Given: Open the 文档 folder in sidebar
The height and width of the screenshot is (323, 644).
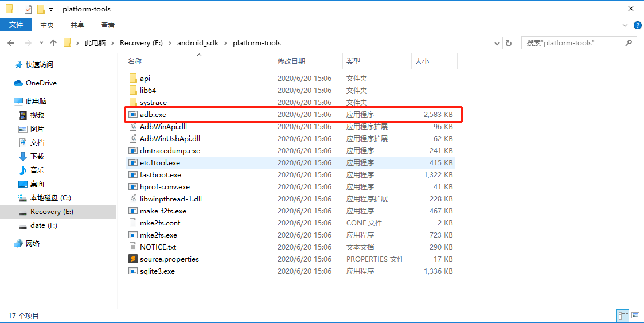Looking at the screenshot, I should coord(37,143).
